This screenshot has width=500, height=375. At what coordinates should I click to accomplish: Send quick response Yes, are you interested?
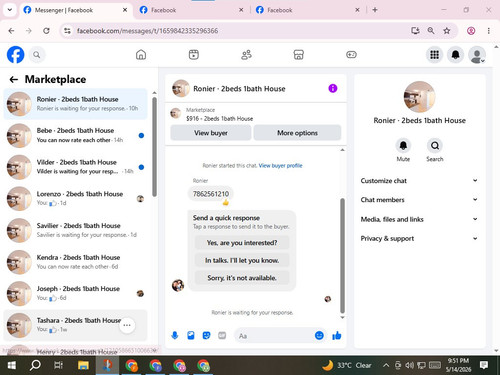pos(242,243)
